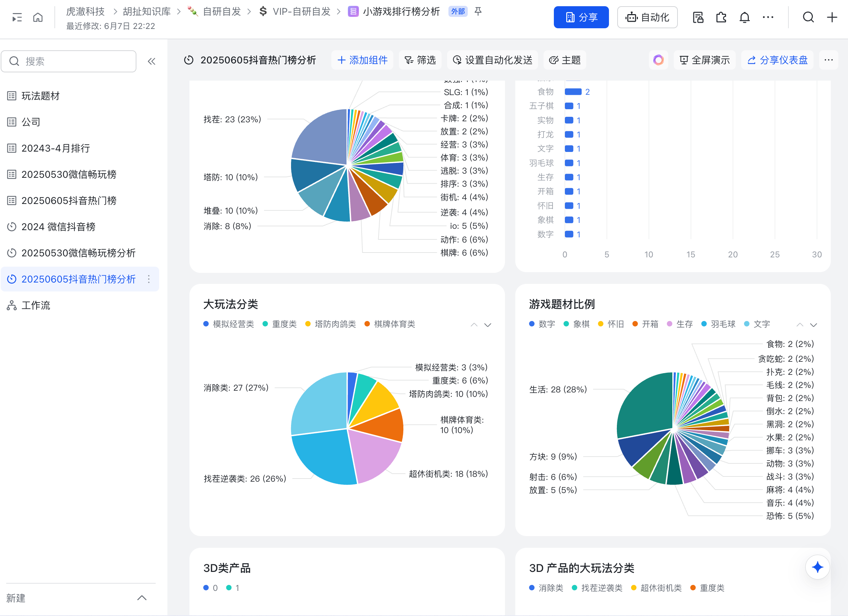
Task: Open the colorful AI ring icon
Action: coord(658,60)
